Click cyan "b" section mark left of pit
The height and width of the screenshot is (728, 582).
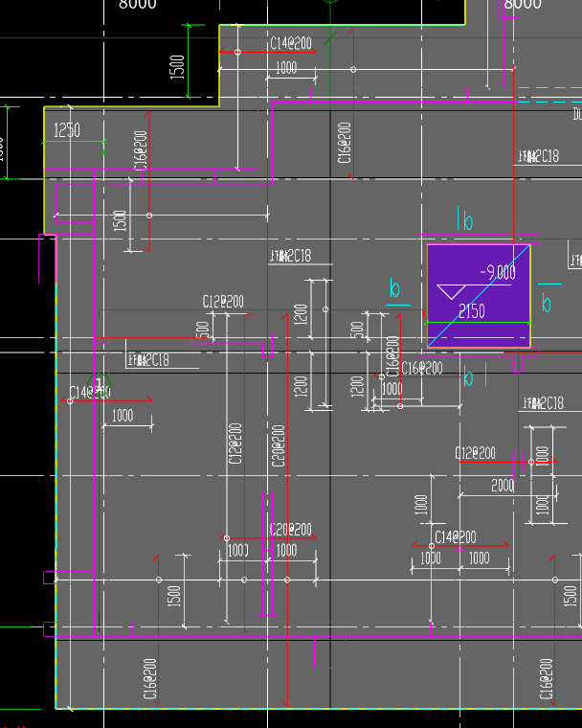[x=394, y=288]
